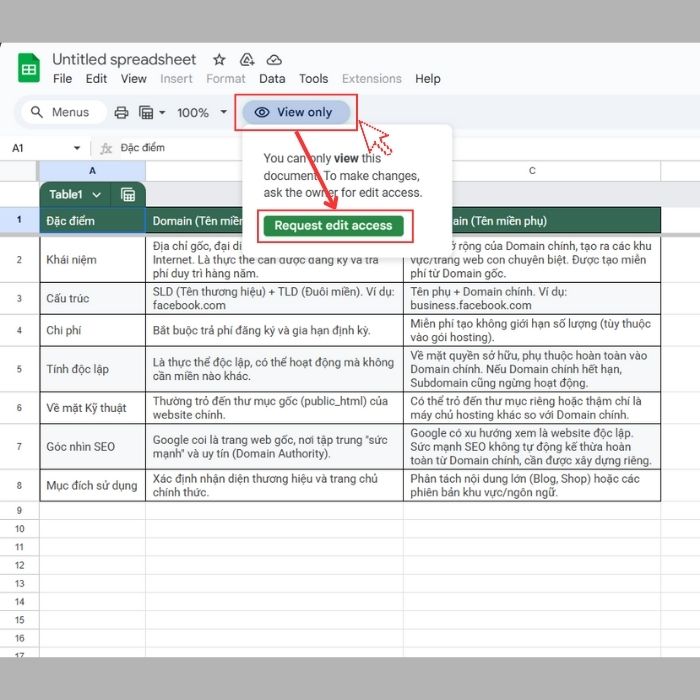Select the Về mặt Kỹ thuật cell
Image resolution: width=700 pixels, height=700 pixels.
click(x=92, y=408)
